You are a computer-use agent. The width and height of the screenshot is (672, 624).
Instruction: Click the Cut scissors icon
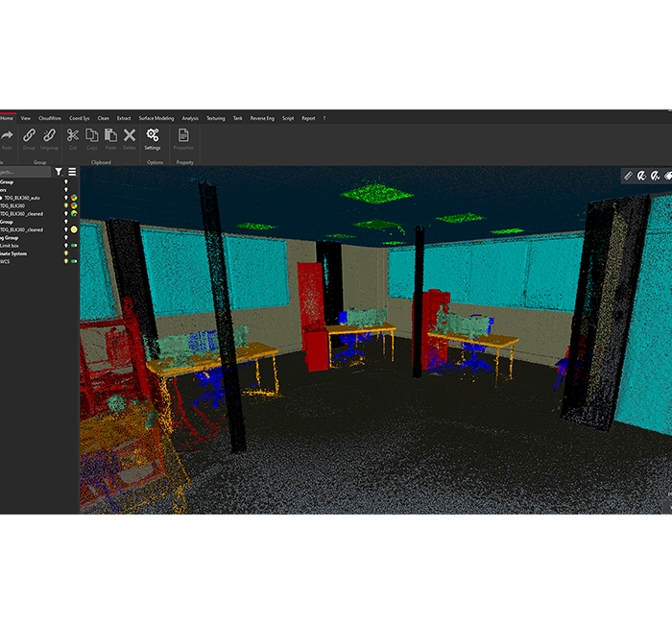73,135
